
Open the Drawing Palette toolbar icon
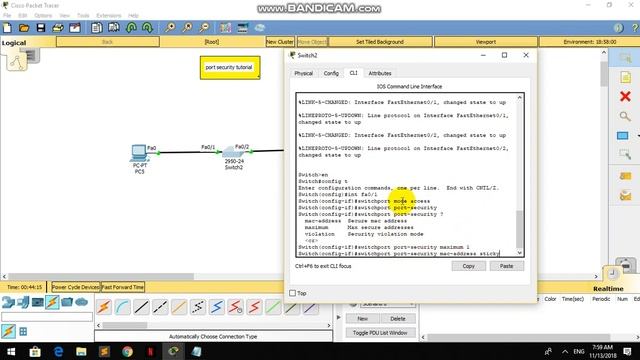tap(225, 28)
